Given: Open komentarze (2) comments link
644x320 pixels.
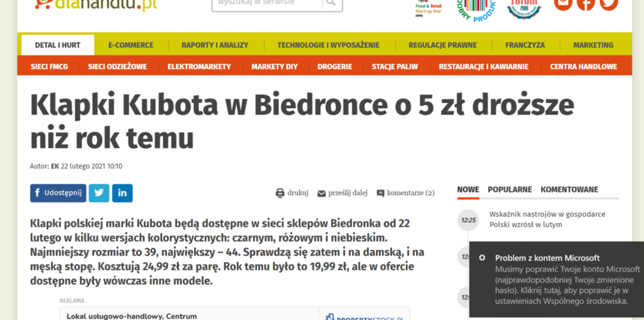Looking at the screenshot, I should 405,193.
